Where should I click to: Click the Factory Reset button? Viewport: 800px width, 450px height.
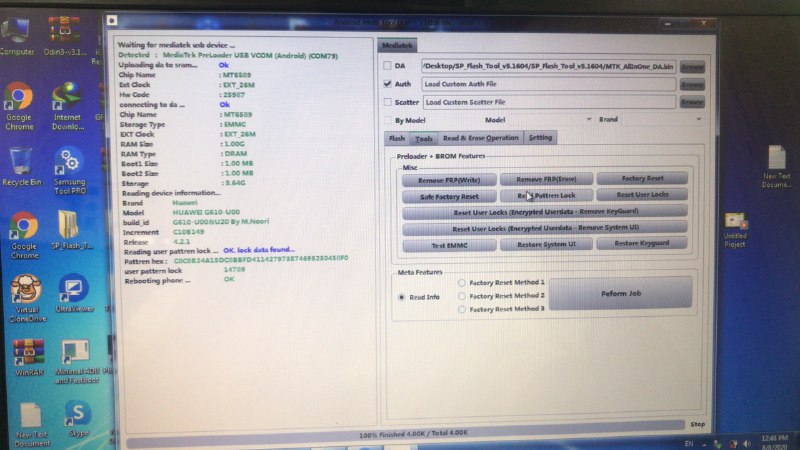[x=642, y=178]
